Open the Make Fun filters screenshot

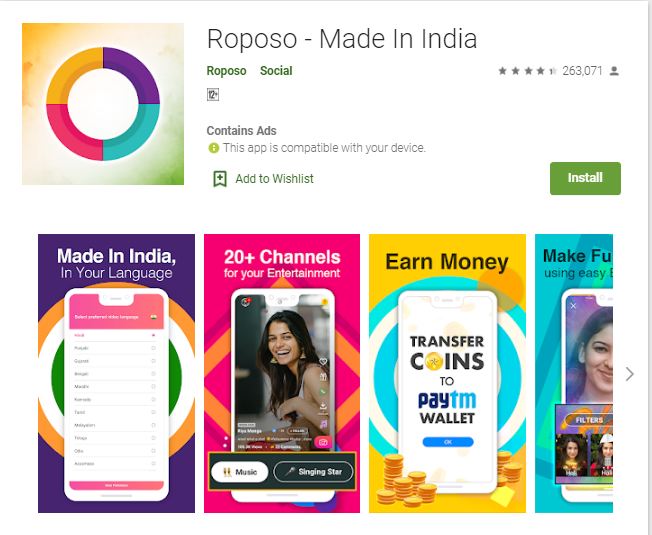tap(574, 373)
